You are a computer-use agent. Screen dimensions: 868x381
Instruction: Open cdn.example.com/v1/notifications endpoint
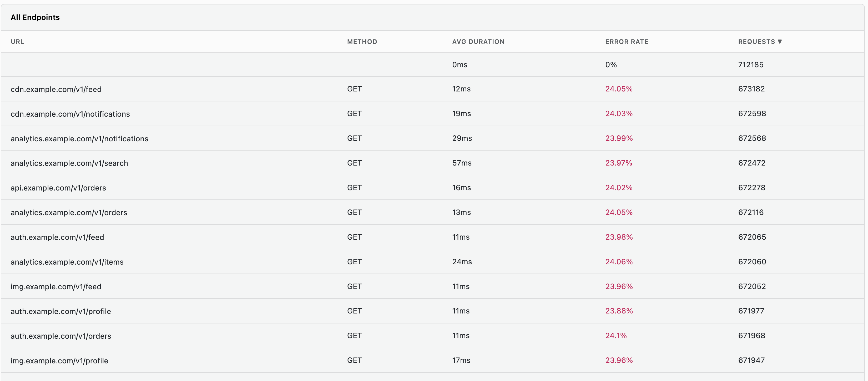pyautogui.click(x=70, y=114)
